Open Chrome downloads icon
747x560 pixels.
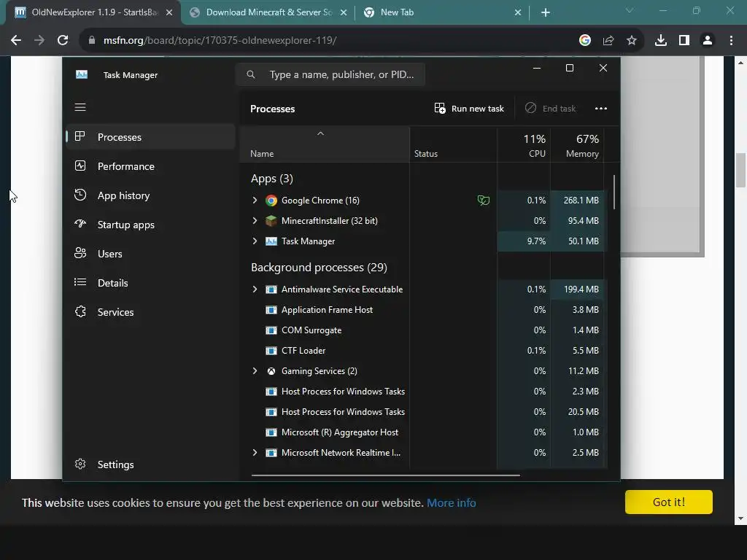tap(660, 41)
